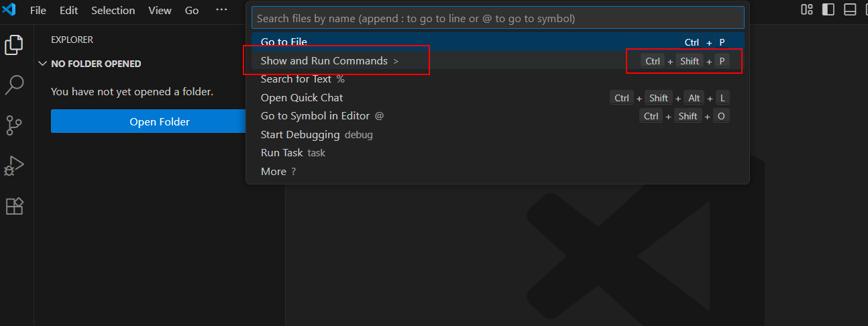Open the File menu

[x=38, y=11]
